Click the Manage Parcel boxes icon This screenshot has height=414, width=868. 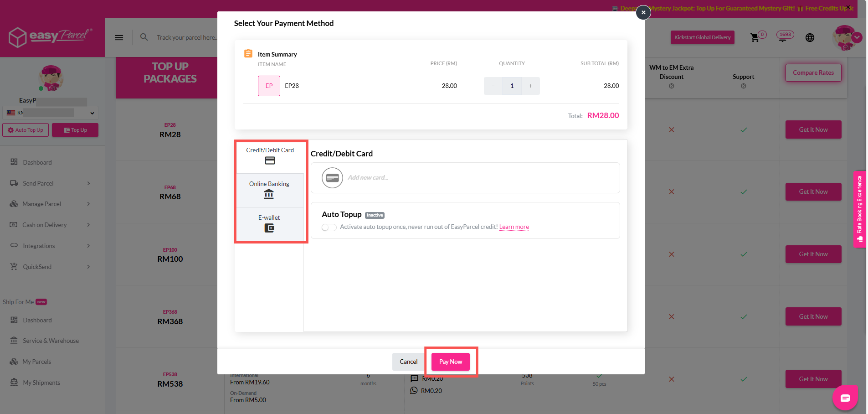[x=14, y=204]
